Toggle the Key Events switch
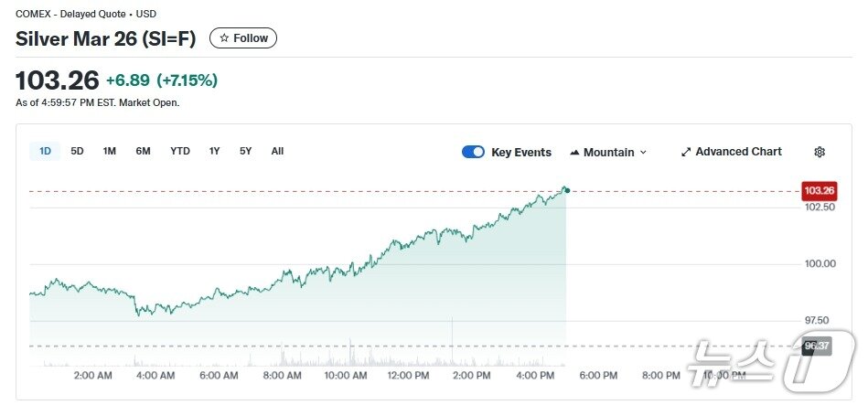Image resolution: width=868 pixels, height=405 pixels. pos(473,152)
